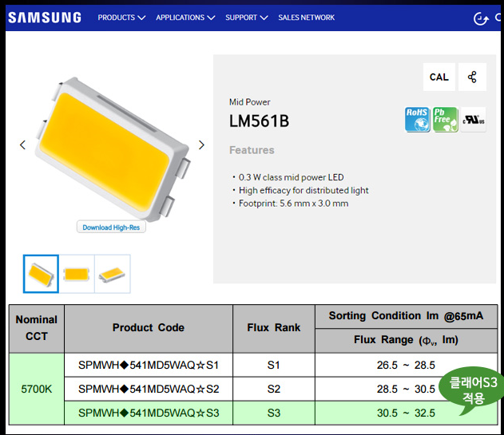Click the S1 flux rank cell
Screen dimensions: 504x435
[x=274, y=365]
